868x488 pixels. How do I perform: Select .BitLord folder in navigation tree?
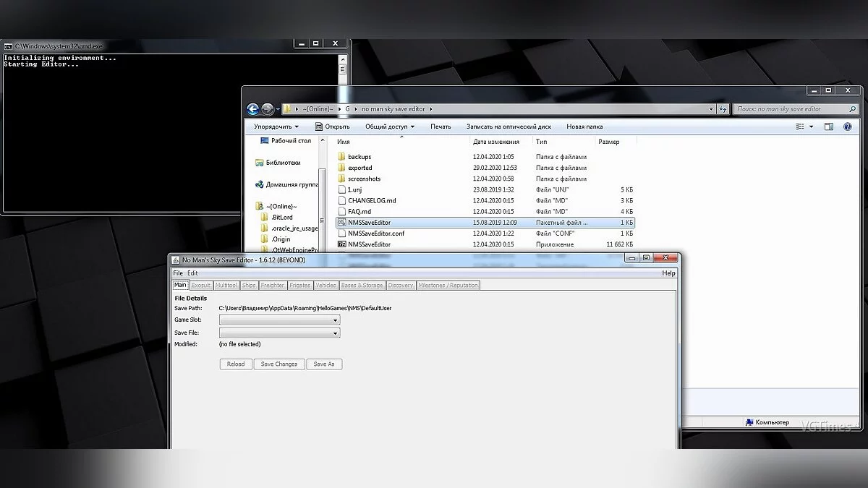click(x=281, y=217)
